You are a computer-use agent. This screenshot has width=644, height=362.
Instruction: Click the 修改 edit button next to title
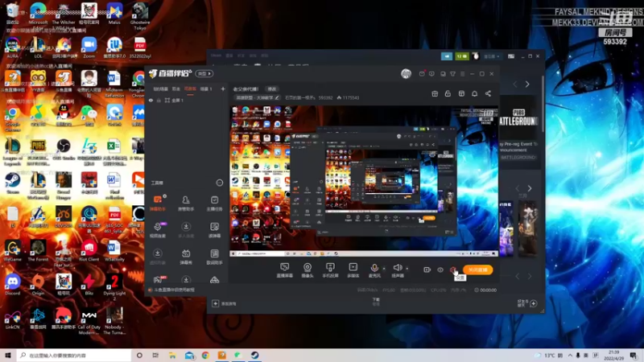pyautogui.click(x=272, y=88)
